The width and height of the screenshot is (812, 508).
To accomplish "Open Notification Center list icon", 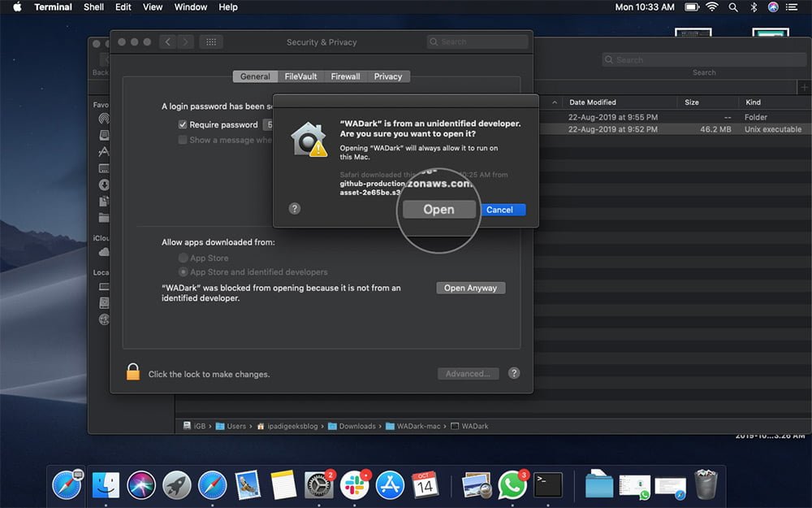I will pyautogui.click(x=792, y=7).
